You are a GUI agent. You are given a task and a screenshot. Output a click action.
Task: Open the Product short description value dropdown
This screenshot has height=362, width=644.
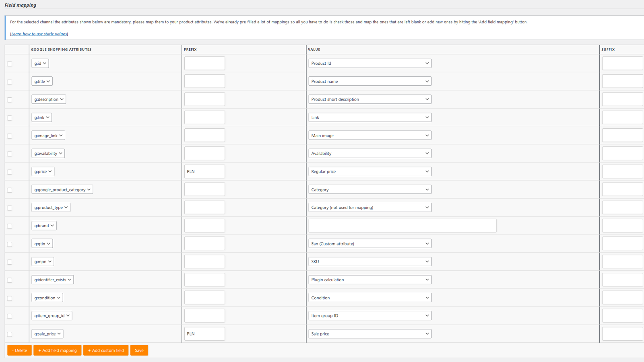(x=370, y=99)
